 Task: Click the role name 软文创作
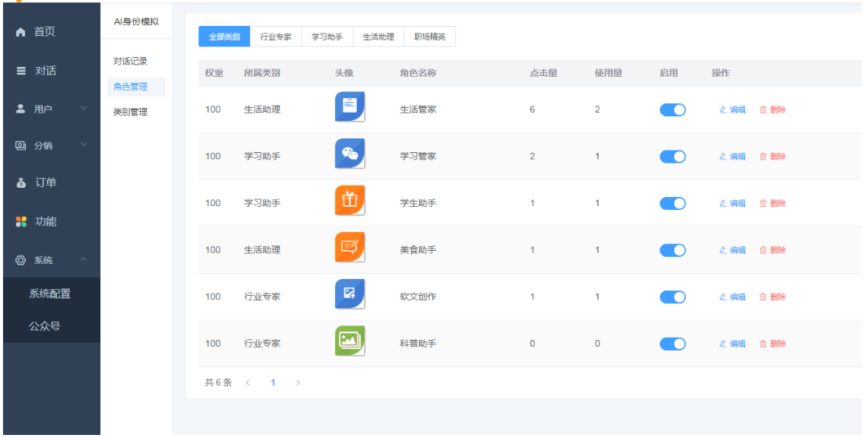click(418, 297)
